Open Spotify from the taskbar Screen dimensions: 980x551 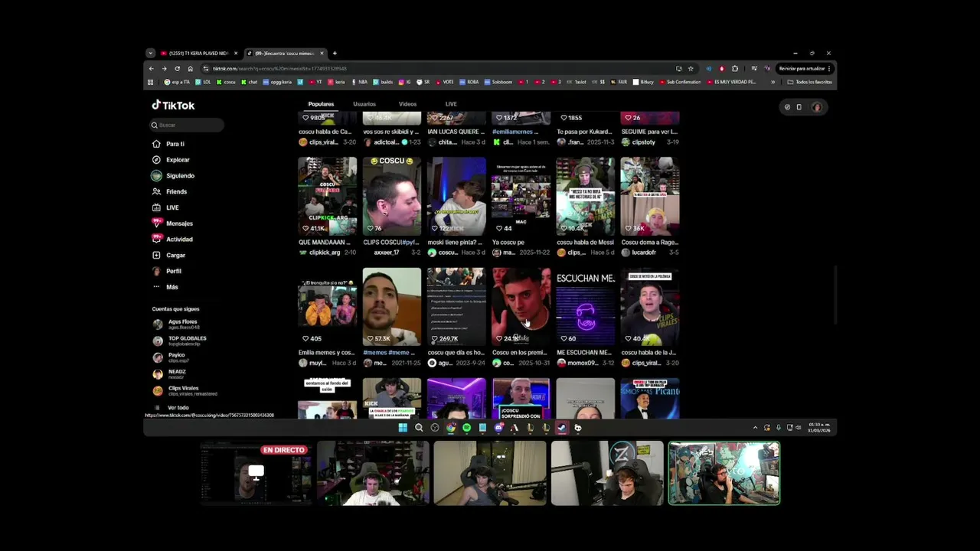[466, 428]
